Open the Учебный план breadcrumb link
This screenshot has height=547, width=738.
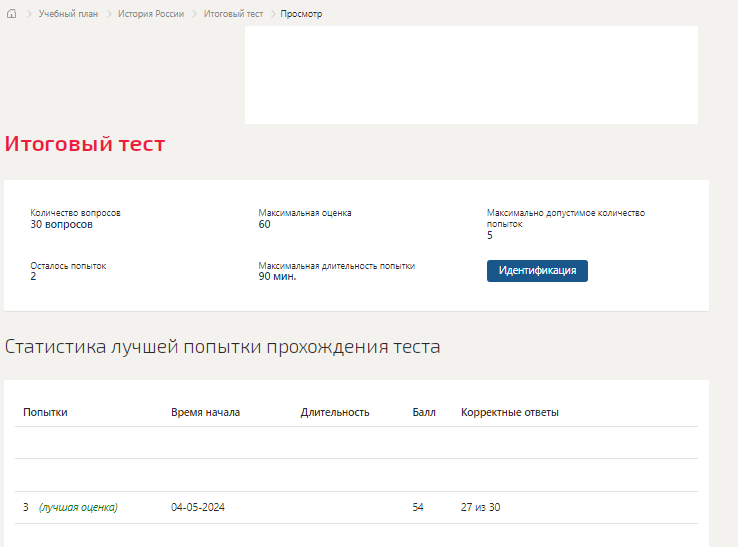(x=68, y=14)
